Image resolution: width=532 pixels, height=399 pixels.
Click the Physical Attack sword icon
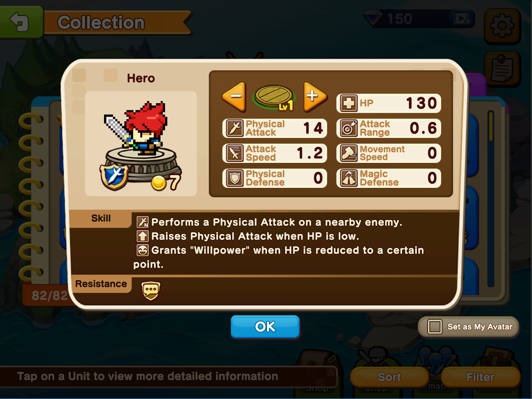(x=235, y=128)
